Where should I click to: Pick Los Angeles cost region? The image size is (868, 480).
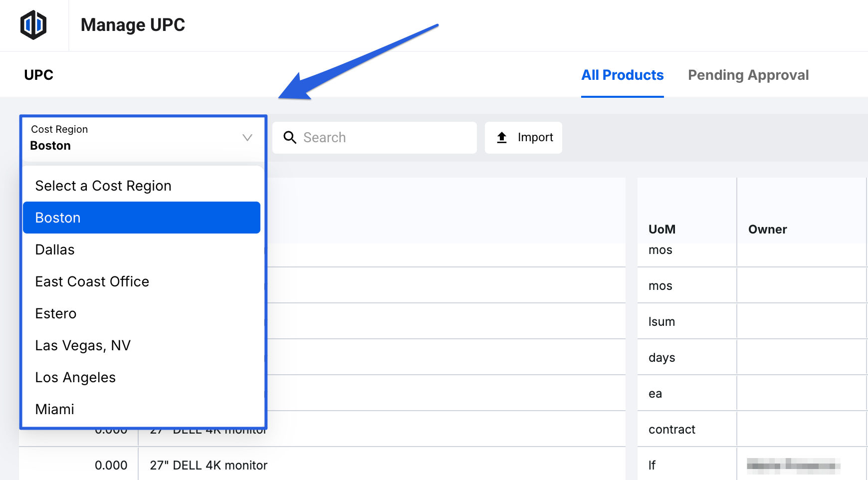75,377
